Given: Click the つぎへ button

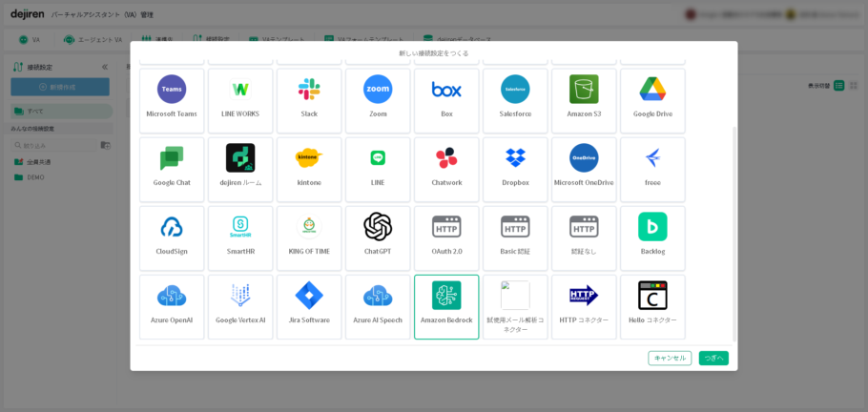Looking at the screenshot, I should [x=713, y=359].
